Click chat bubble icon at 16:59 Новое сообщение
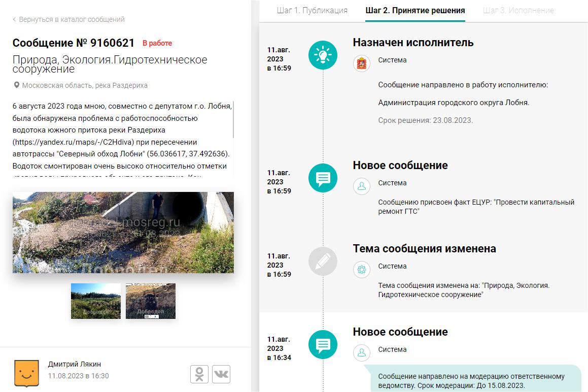This screenshot has width=588, height=392. 323,178
